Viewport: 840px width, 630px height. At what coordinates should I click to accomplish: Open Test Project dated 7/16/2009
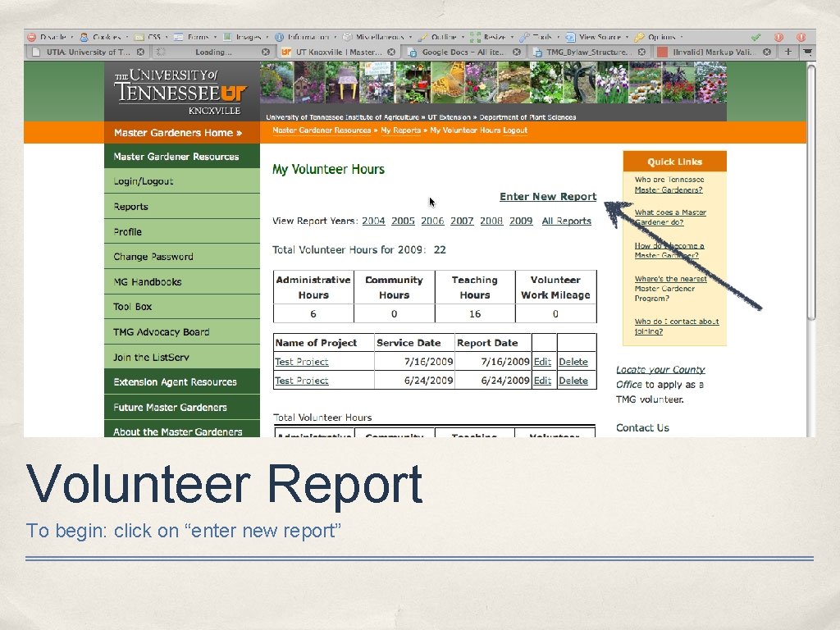tap(302, 362)
